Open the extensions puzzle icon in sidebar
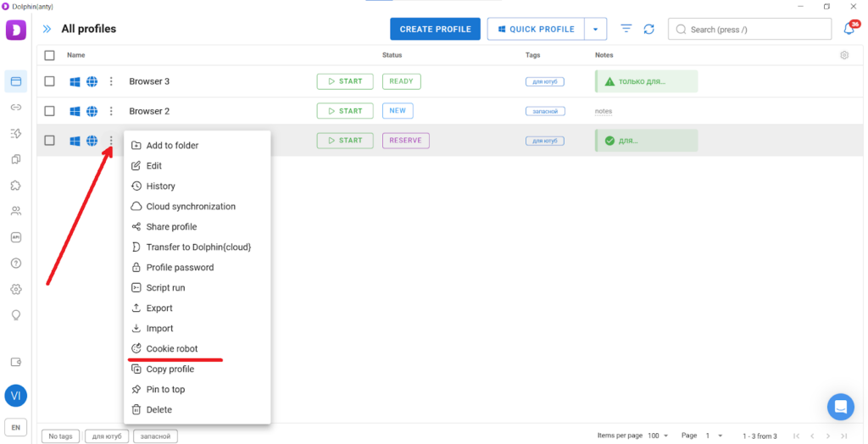 click(15, 186)
